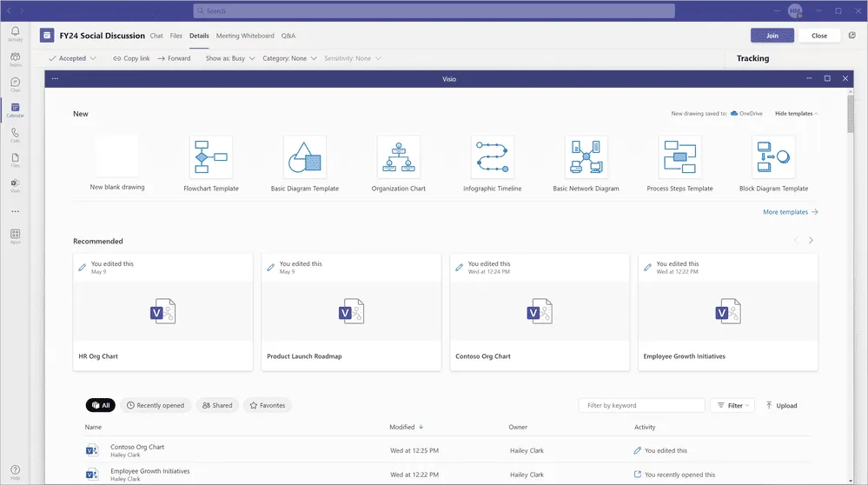
Task: Switch to the Chat tab
Action: point(156,36)
